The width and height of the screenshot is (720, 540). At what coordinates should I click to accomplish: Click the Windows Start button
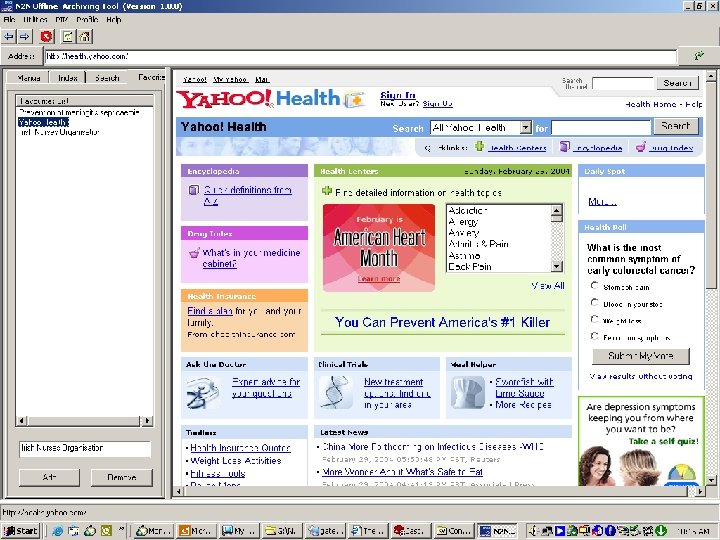pyautogui.click(x=20, y=531)
